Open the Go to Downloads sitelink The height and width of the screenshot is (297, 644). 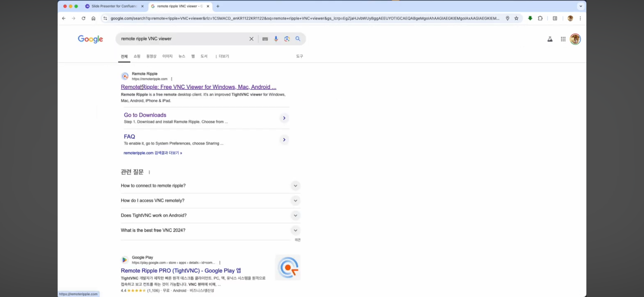tap(145, 115)
